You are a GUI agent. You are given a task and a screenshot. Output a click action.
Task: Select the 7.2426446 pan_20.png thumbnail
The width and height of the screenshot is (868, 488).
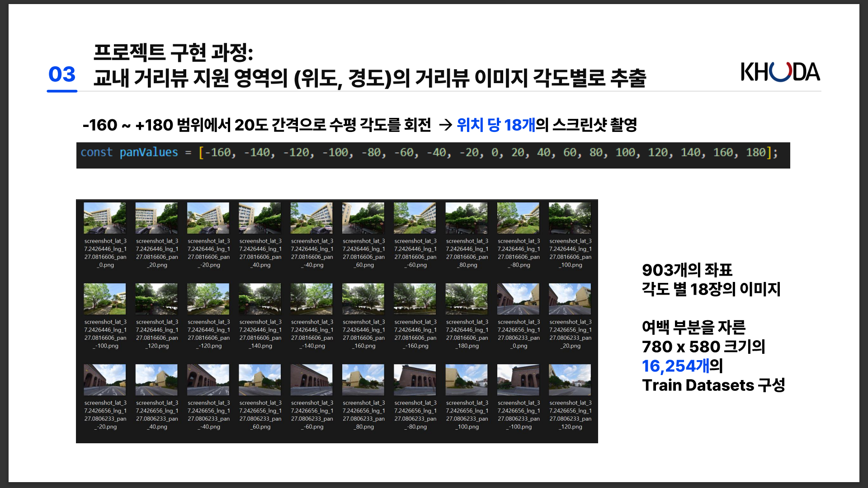(x=156, y=218)
